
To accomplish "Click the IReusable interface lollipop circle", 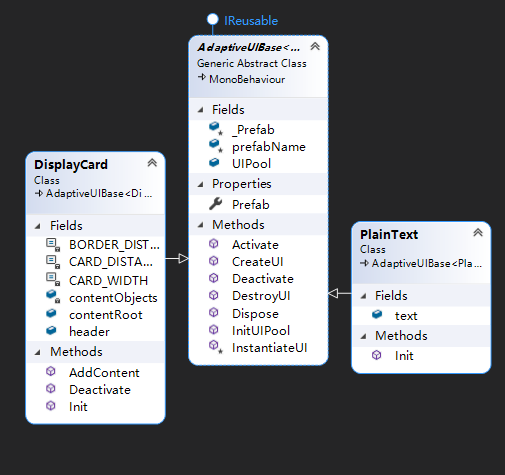I will click(x=212, y=19).
